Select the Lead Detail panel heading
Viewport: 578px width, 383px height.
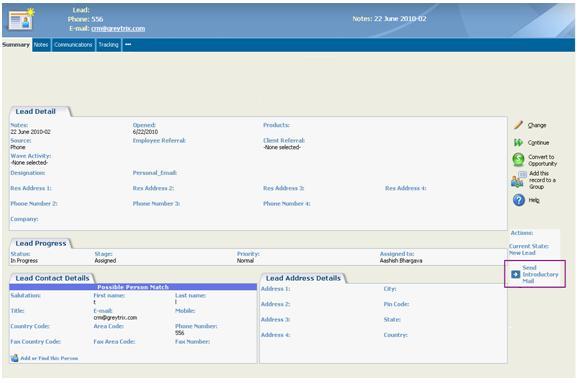tap(35, 111)
